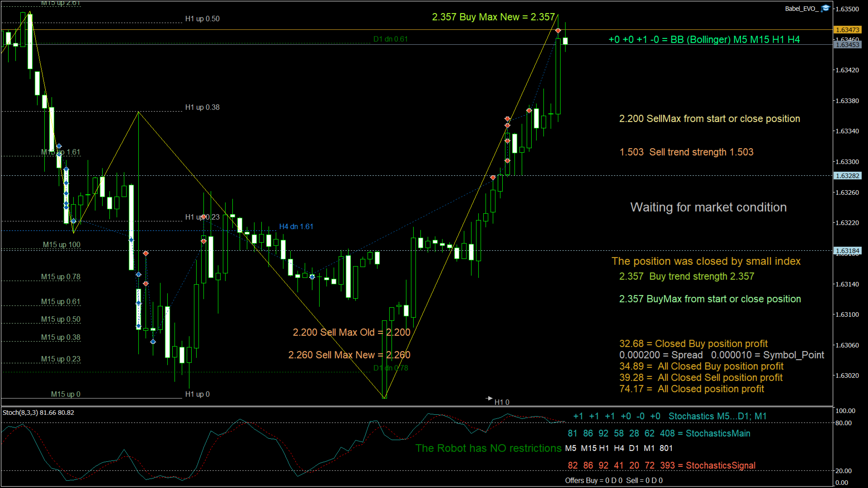Click the small arrow beside H1 0 label
Viewport: 868px width, 488px height.
click(x=489, y=399)
